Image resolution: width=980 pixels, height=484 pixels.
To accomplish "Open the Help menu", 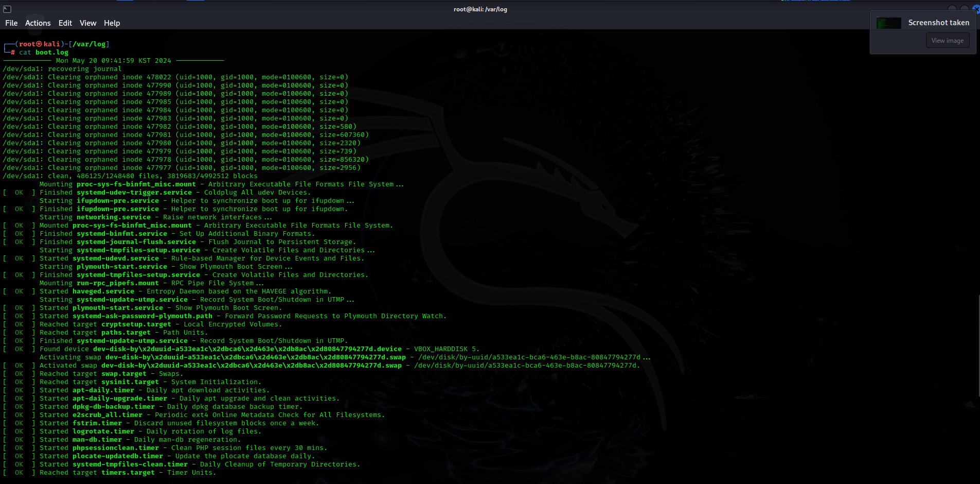I will coord(112,23).
